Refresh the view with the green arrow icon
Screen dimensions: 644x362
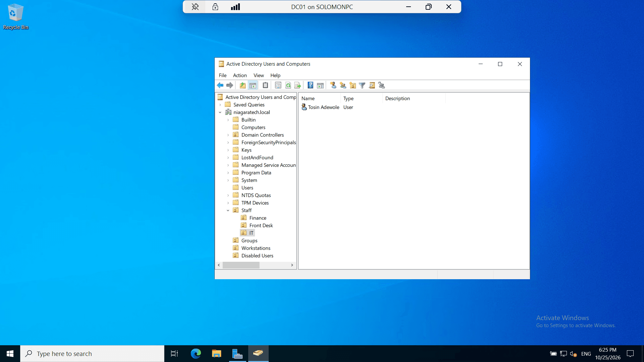[288, 85]
